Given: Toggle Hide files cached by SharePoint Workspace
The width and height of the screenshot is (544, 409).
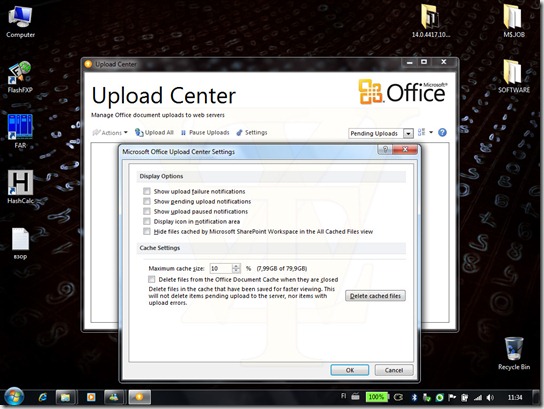Looking at the screenshot, I should coord(147,231).
